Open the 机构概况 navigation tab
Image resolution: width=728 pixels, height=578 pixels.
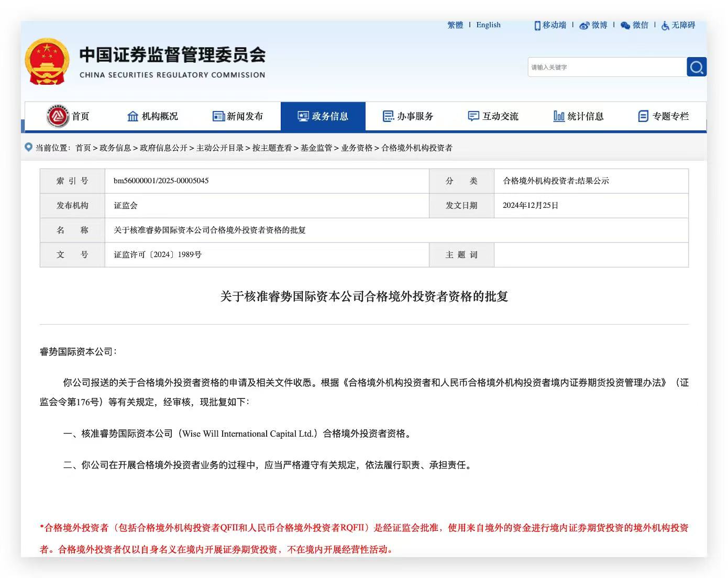(152, 116)
